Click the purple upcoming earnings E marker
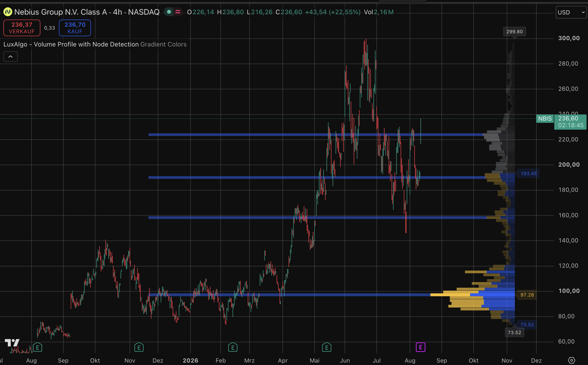 pos(420,347)
